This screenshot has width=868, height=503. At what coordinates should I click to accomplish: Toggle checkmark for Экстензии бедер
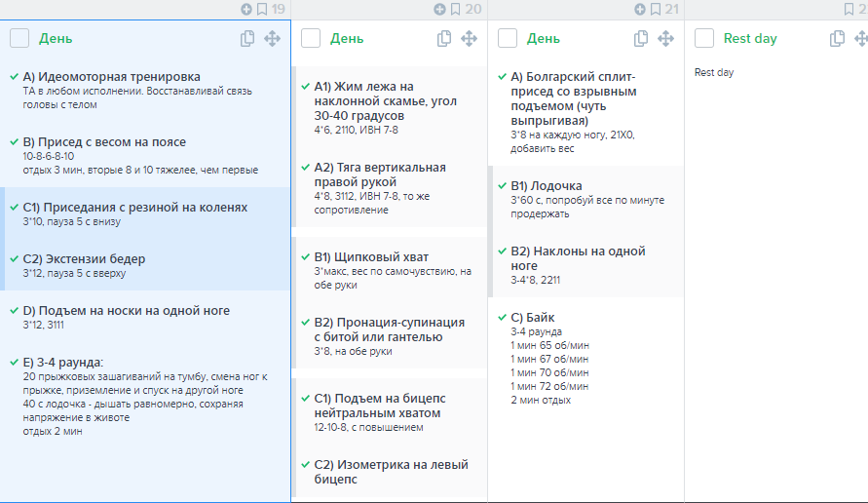pos(15,258)
